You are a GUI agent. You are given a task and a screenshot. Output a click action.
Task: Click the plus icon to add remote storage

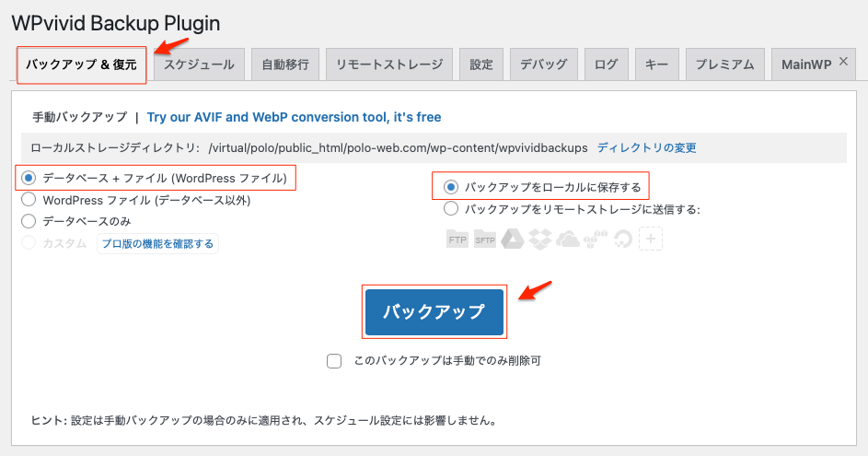[x=651, y=240]
